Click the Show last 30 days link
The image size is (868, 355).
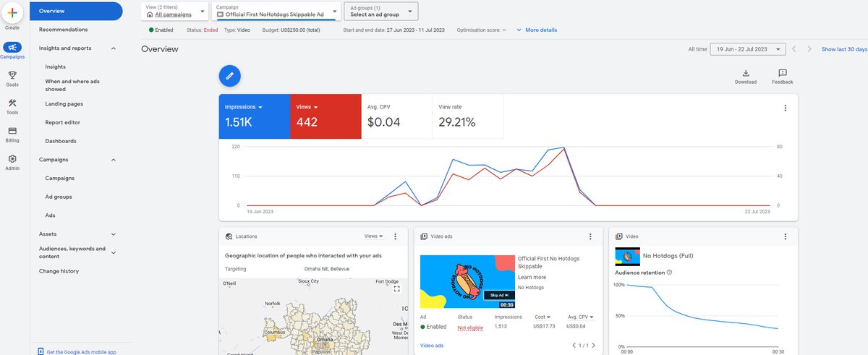[x=844, y=49]
